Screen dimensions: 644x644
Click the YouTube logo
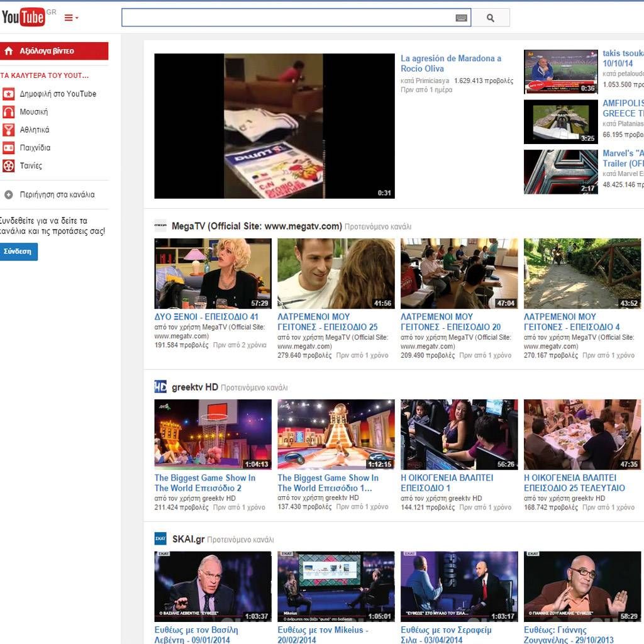(x=24, y=17)
